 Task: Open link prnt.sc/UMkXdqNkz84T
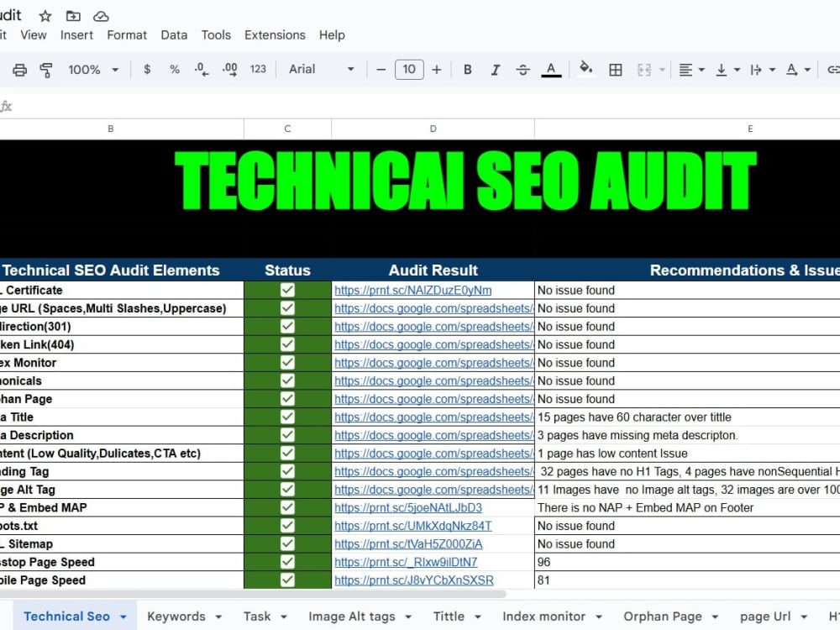tap(413, 526)
